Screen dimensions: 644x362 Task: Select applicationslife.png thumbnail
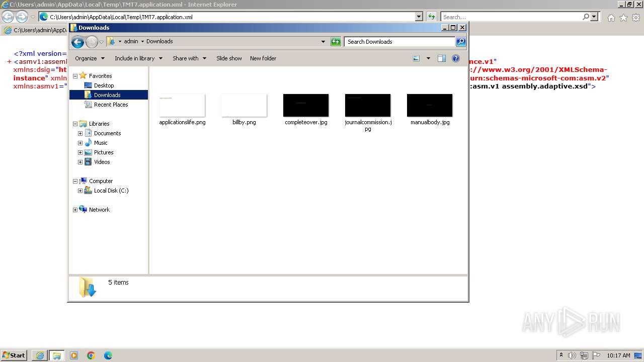click(182, 105)
